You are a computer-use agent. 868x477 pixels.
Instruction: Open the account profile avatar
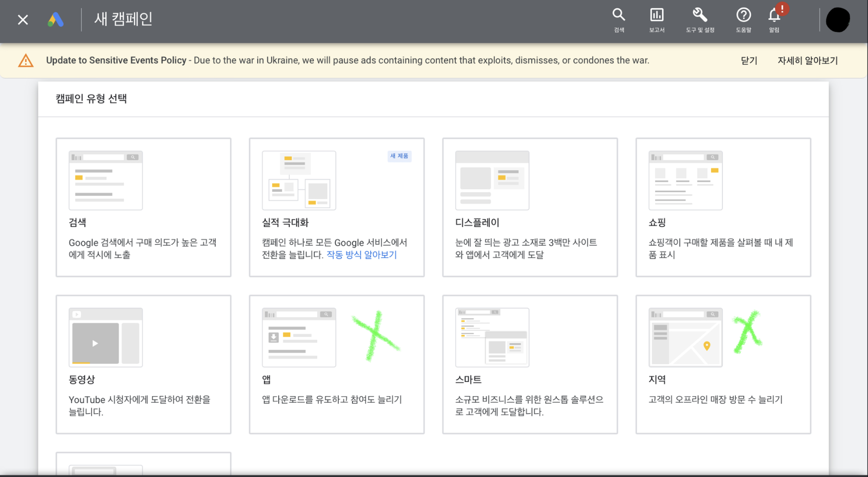(x=837, y=20)
